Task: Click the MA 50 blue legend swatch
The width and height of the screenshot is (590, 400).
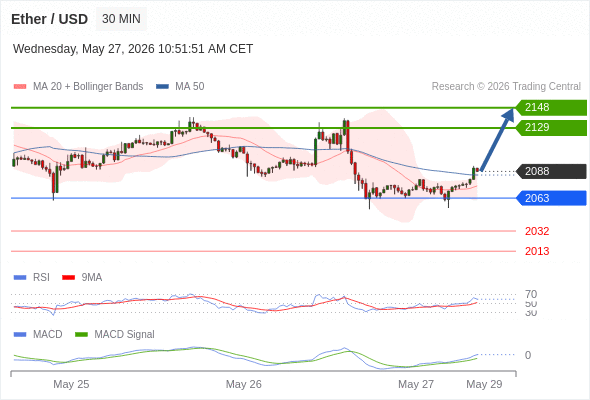Action: (x=162, y=87)
